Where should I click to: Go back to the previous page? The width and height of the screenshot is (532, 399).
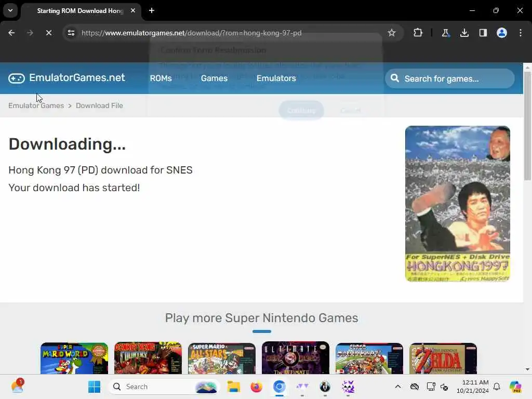tap(11, 33)
